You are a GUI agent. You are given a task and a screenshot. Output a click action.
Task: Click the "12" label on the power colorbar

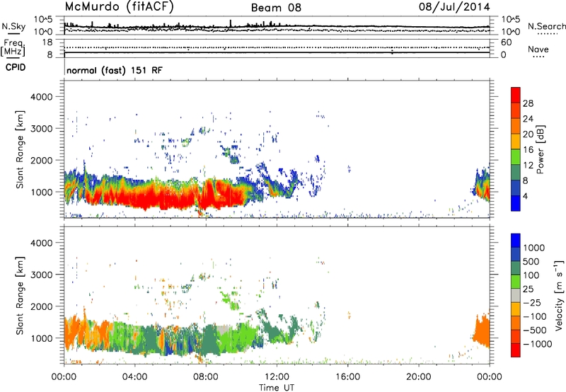tap(528, 166)
